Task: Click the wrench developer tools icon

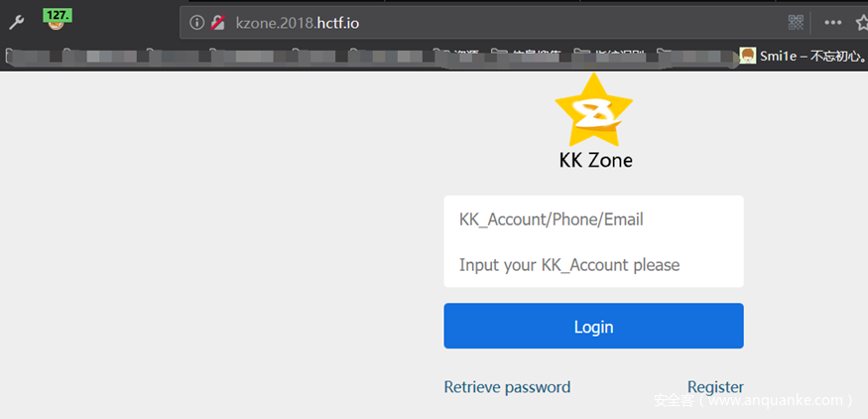Action: [x=17, y=22]
